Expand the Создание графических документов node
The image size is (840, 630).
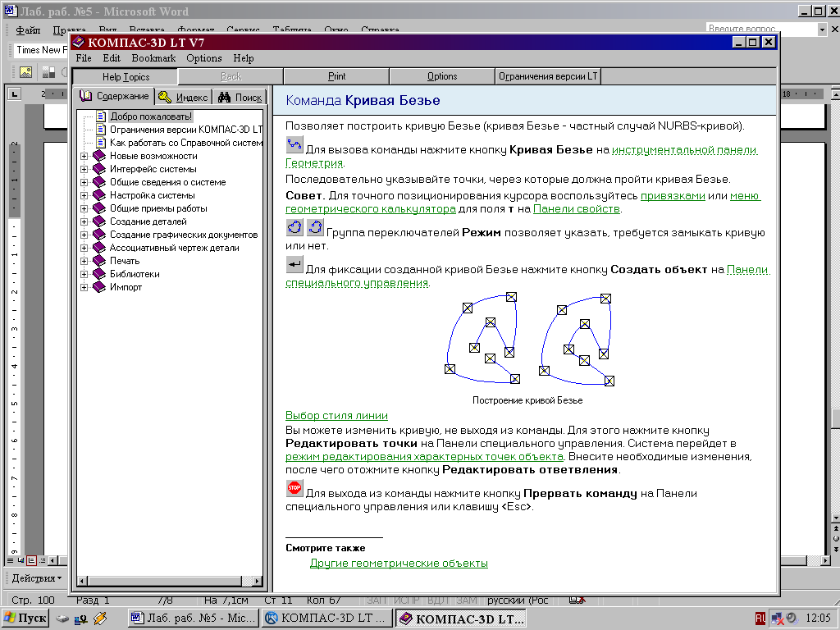[84, 235]
